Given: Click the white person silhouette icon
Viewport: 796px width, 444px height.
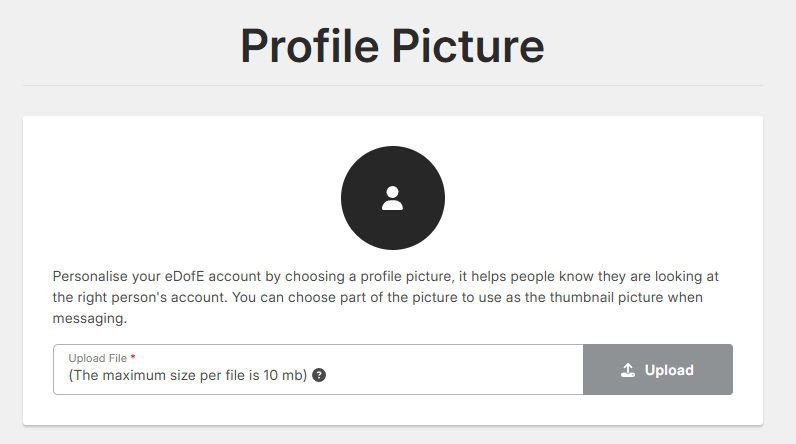Looking at the screenshot, I should click(392, 198).
